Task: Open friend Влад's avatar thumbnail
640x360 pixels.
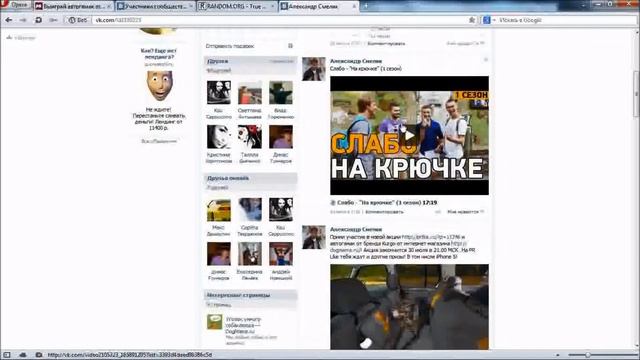Action: click(281, 93)
